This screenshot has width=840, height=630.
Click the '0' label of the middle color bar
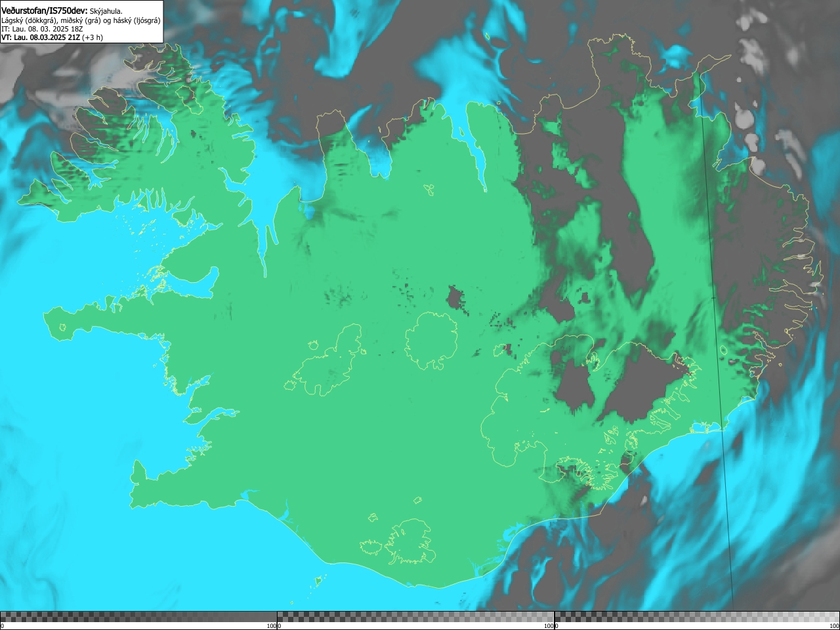[280, 626]
